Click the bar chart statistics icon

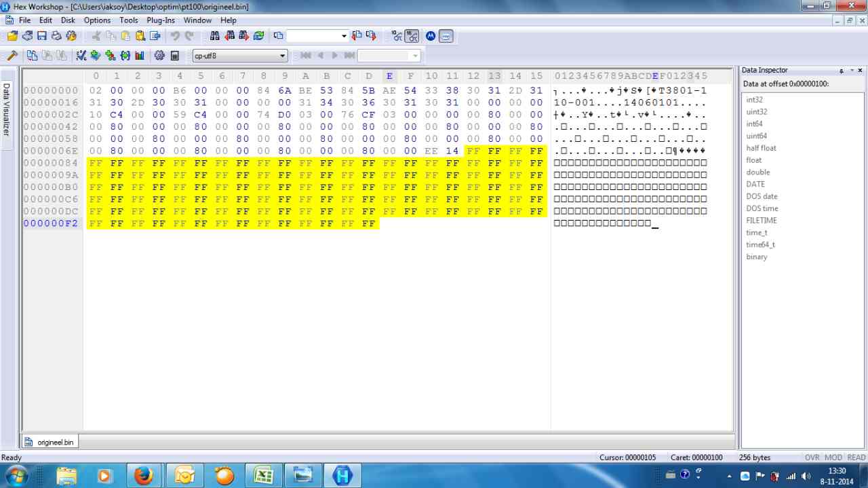[x=140, y=56]
